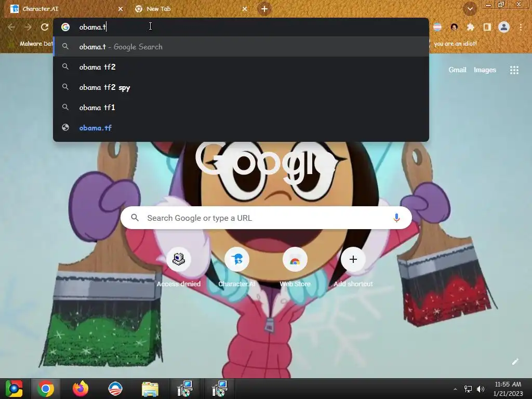Open the obama.tf URL suggestion

241,128
